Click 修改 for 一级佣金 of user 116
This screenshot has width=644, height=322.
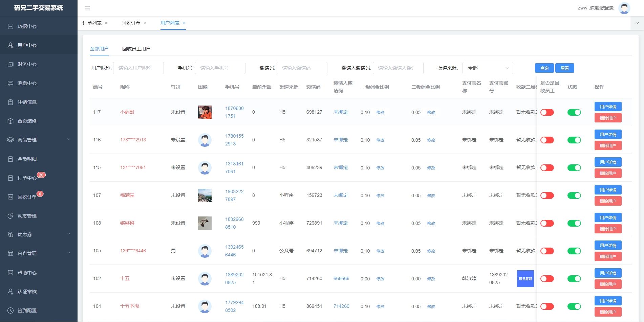tap(380, 140)
